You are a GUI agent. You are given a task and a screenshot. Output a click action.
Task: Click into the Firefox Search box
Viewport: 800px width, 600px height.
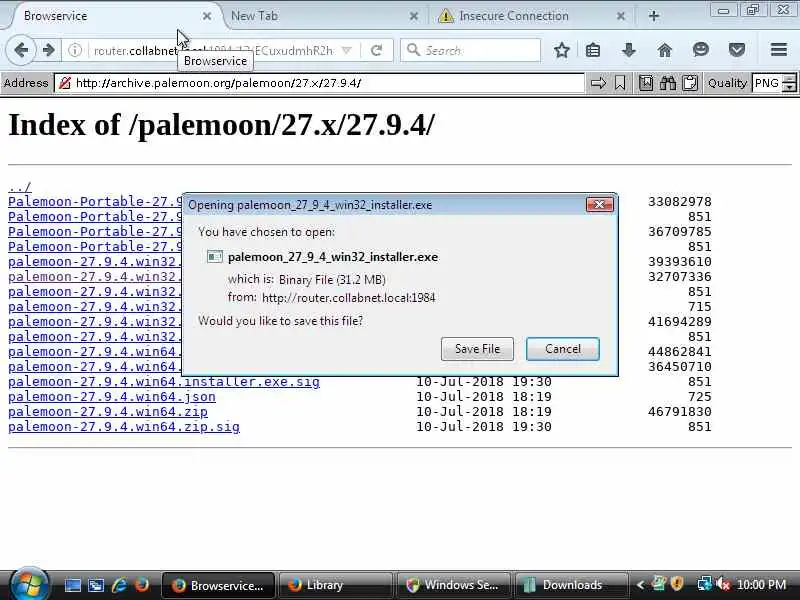point(470,50)
